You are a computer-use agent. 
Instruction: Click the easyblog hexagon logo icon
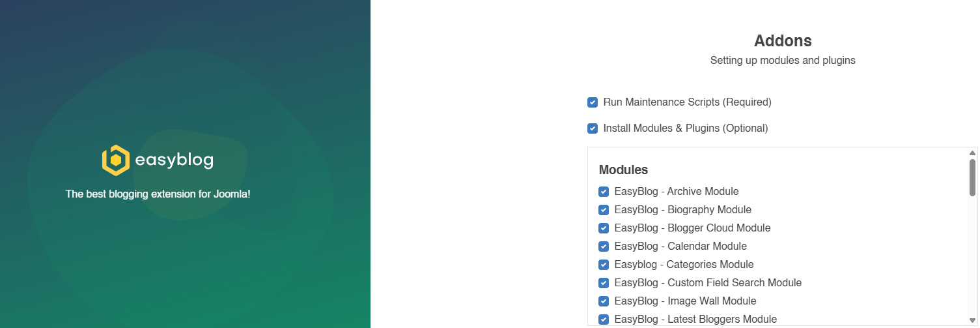(115, 160)
